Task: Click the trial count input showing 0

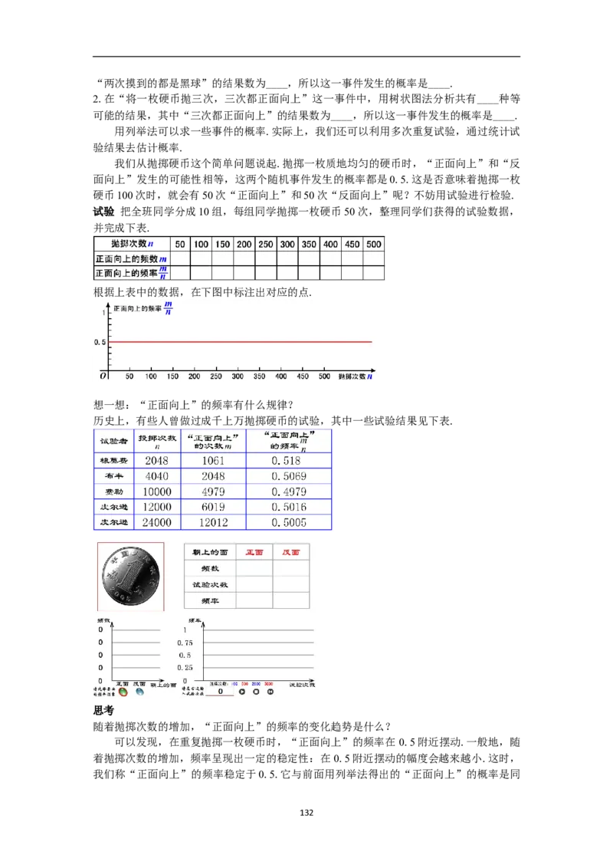Action: (220, 690)
